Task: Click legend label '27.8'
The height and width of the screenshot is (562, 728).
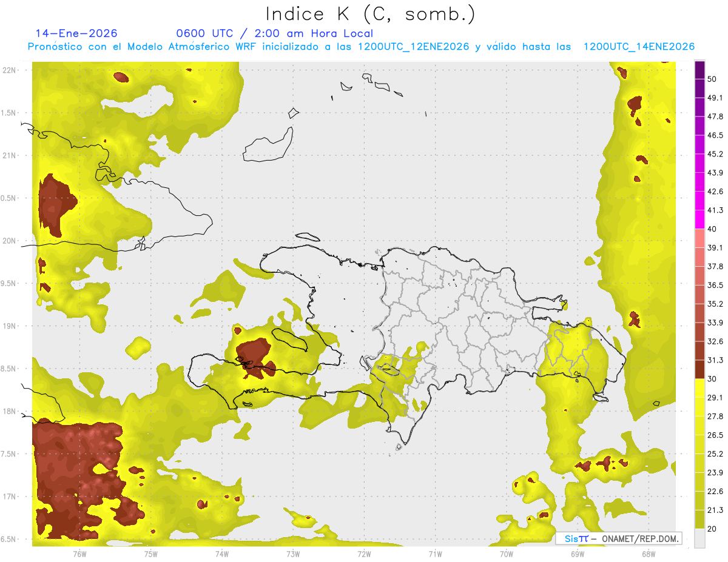Action: tap(715, 416)
